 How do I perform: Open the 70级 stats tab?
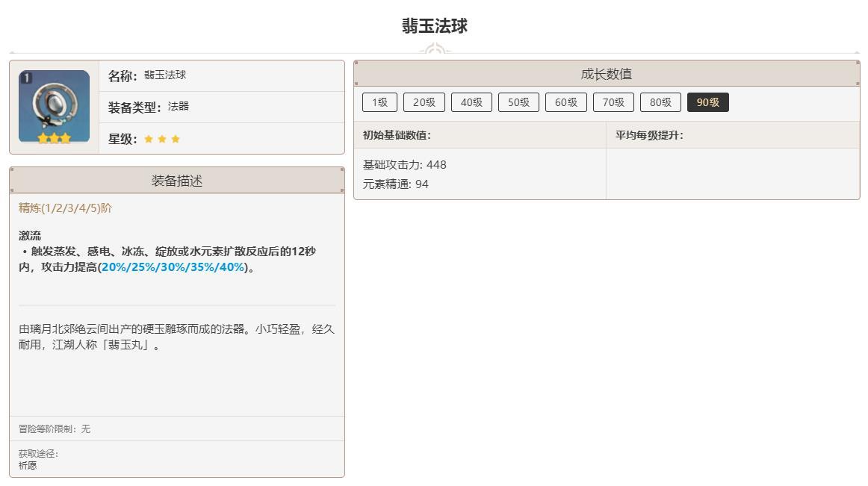point(613,102)
